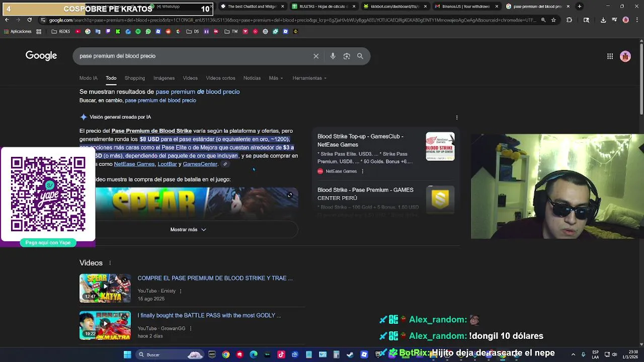Switch to the Modo IA tab

(89, 78)
